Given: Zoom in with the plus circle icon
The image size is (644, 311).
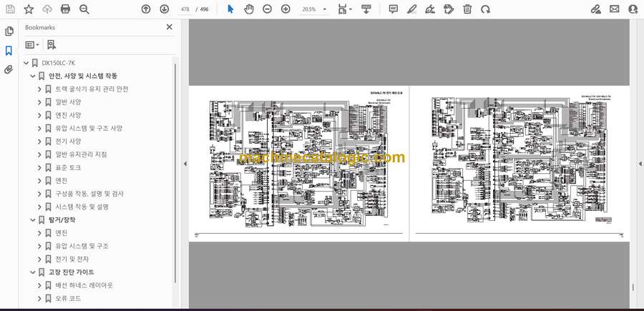Looking at the screenshot, I should pyautogui.click(x=286, y=9).
